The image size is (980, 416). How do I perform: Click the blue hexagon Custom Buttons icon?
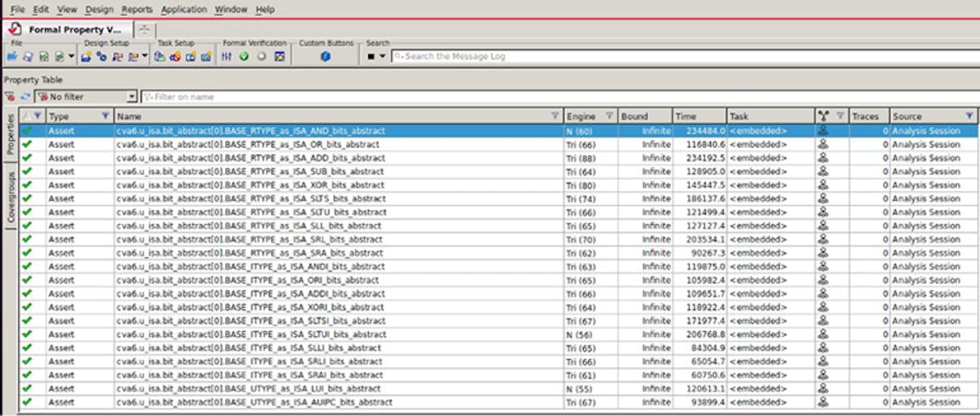click(325, 56)
